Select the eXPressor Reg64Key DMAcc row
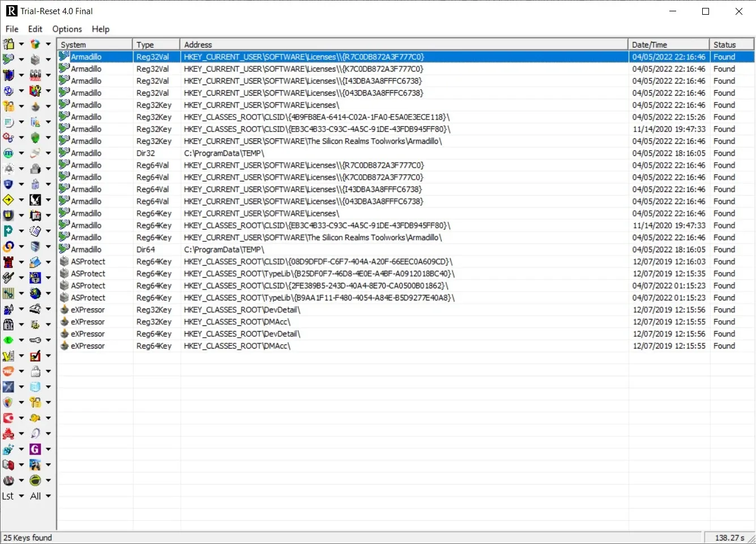The image size is (756, 544). pyautogui.click(x=405, y=346)
